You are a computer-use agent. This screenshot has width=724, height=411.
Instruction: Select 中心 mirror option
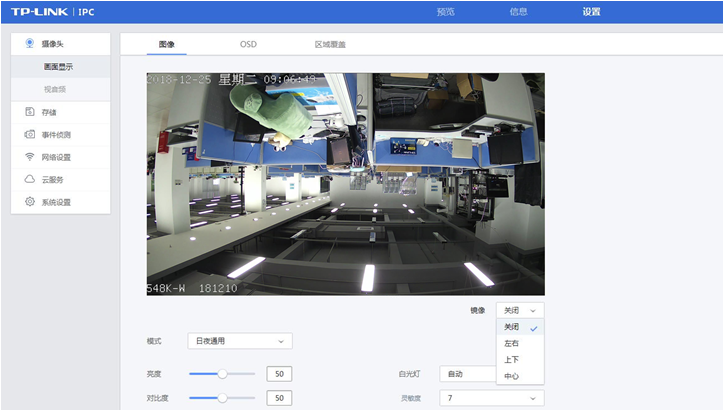tap(512, 376)
